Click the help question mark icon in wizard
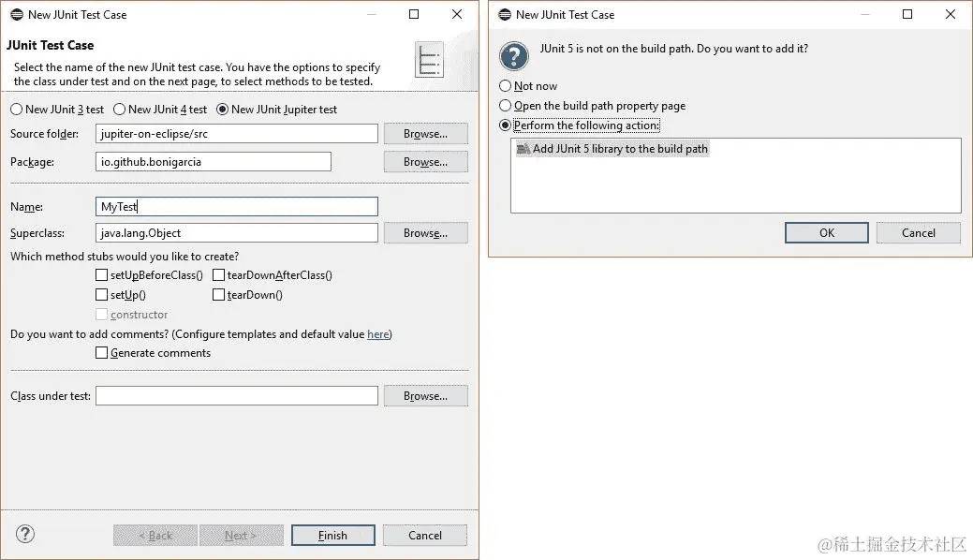The image size is (973, 560). coord(25,534)
